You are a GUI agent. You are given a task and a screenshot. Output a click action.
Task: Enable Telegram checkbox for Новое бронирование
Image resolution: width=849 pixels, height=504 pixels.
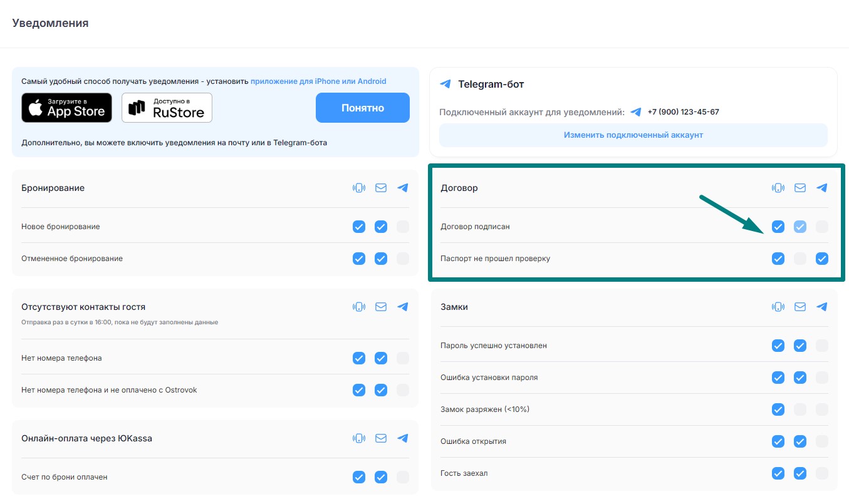(403, 227)
